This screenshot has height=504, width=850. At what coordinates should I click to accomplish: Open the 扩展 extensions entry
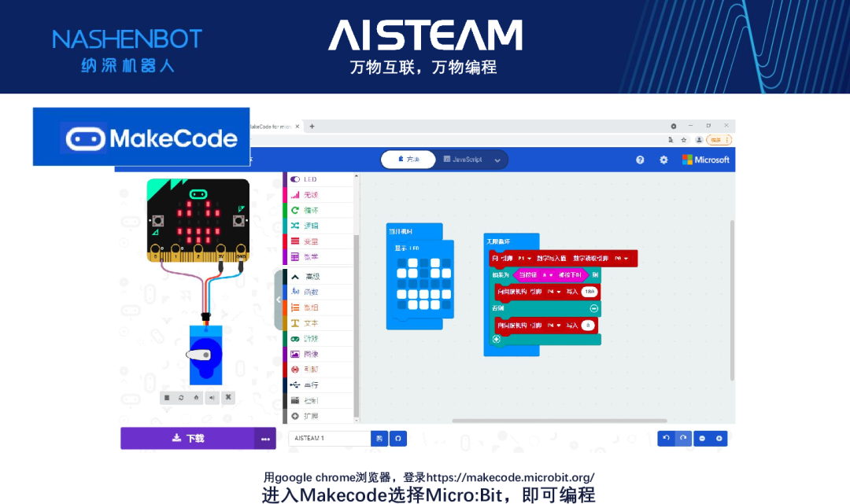click(320, 416)
